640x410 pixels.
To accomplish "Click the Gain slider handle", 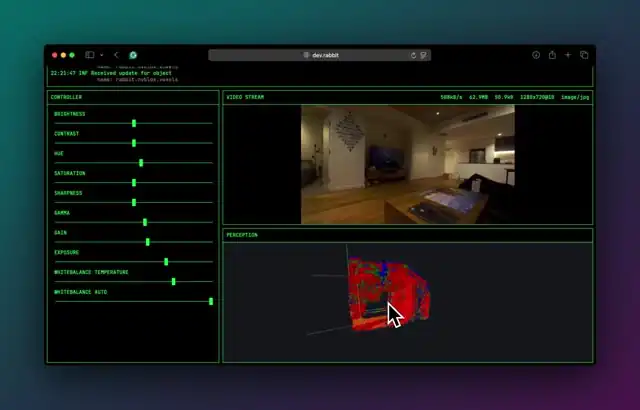I will pyautogui.click(x=148, y=242).
